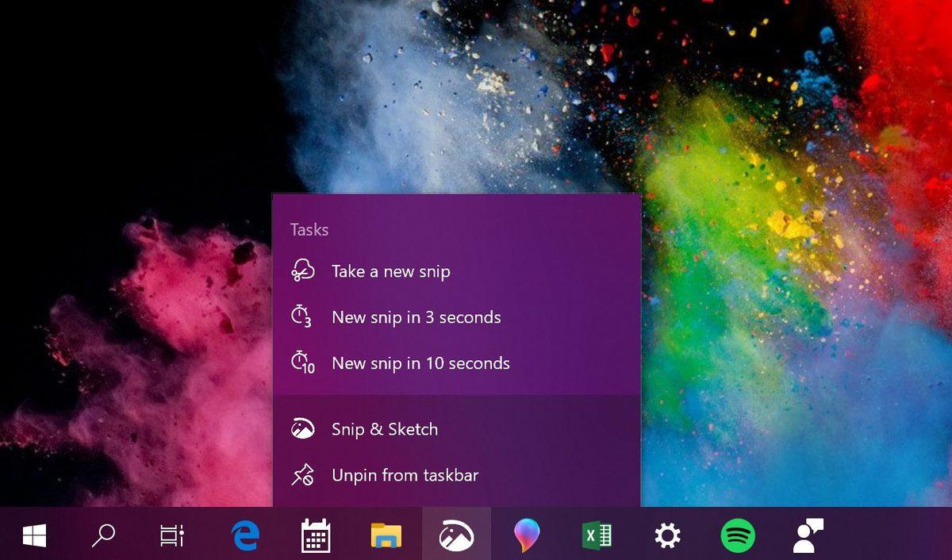Open the Calendar app

click(x=315, y=535)
